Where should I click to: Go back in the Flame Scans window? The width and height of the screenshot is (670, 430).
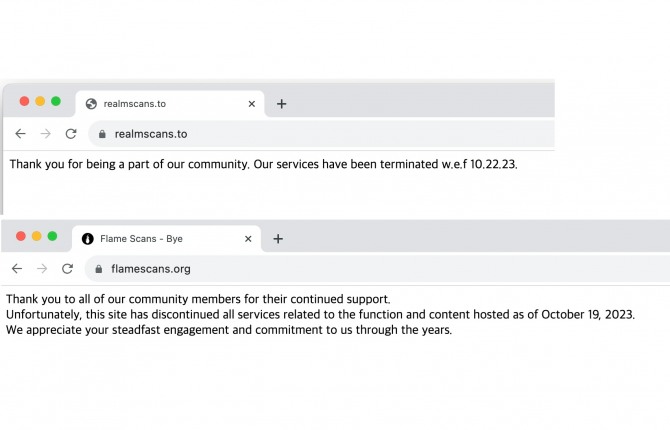[17, 269]
